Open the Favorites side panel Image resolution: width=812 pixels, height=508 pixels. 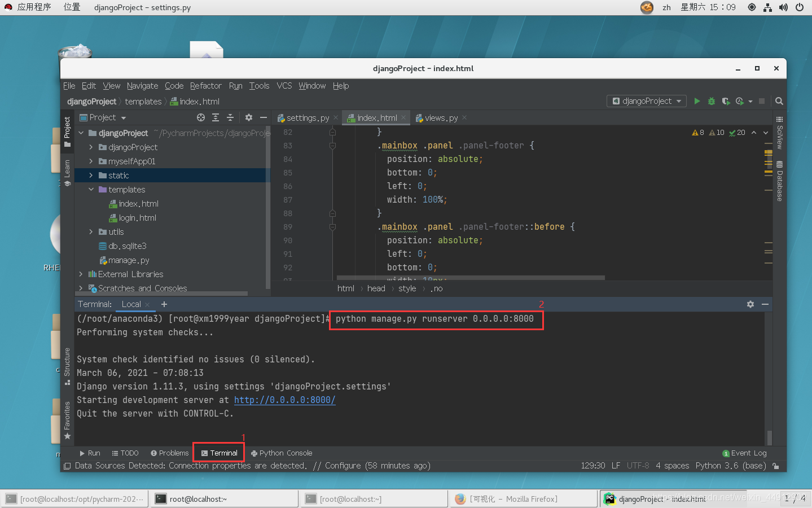[x=67, y=420]
